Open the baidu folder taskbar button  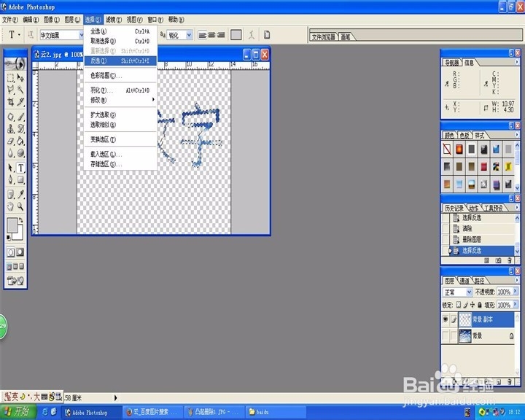click(276, 412)
